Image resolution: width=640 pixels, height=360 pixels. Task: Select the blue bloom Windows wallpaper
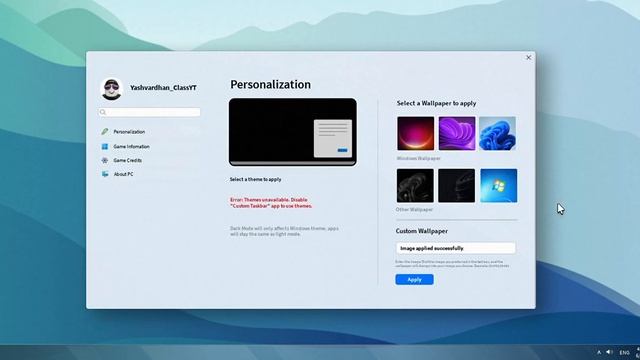498,133
